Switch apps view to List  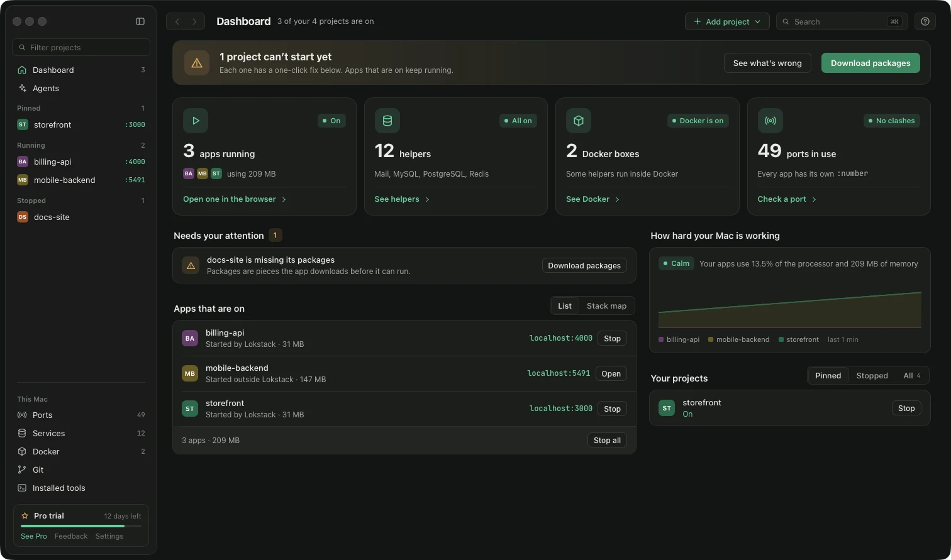565,306
